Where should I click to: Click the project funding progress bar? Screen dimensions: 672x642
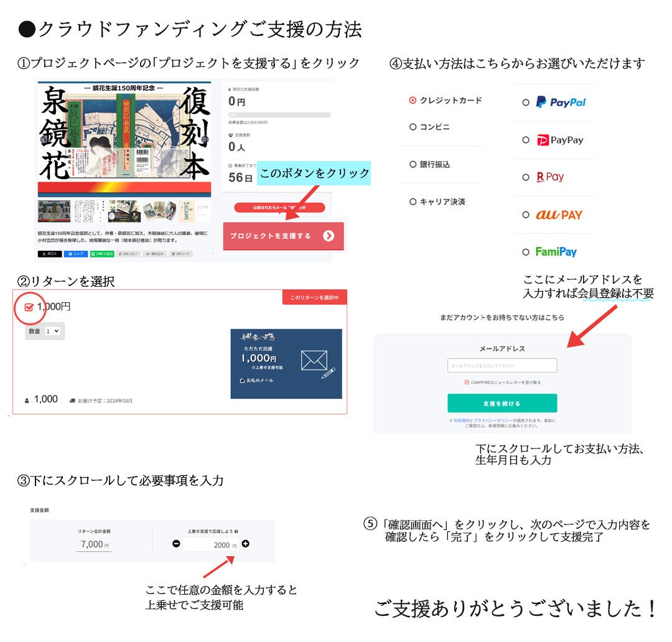[279, 115]
